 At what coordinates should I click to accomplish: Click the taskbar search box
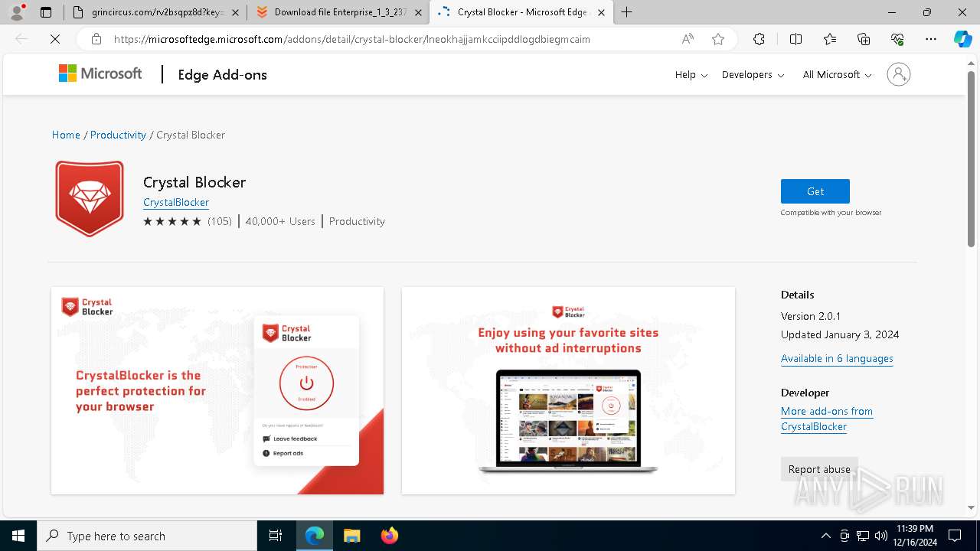point(147,536)
